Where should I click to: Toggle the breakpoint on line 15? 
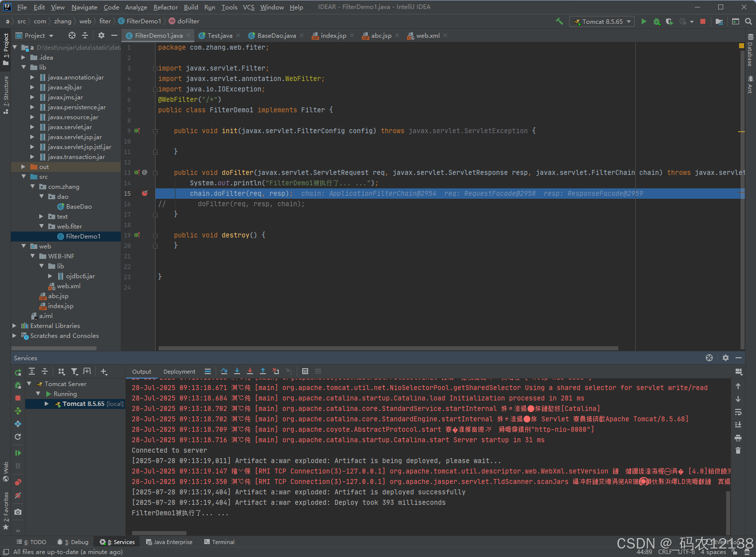pyautogui.click(x=145, y=193)
